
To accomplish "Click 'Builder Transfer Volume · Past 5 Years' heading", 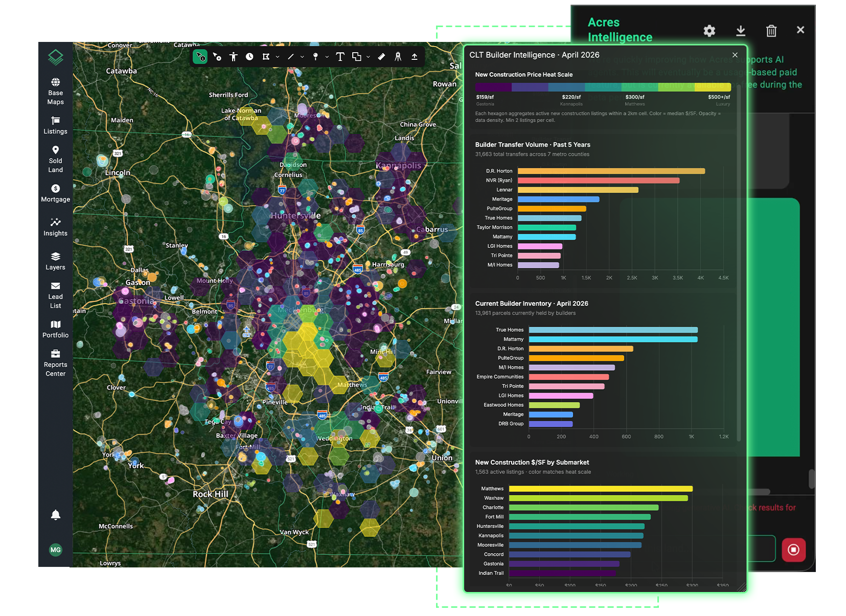I will point(533,145).
